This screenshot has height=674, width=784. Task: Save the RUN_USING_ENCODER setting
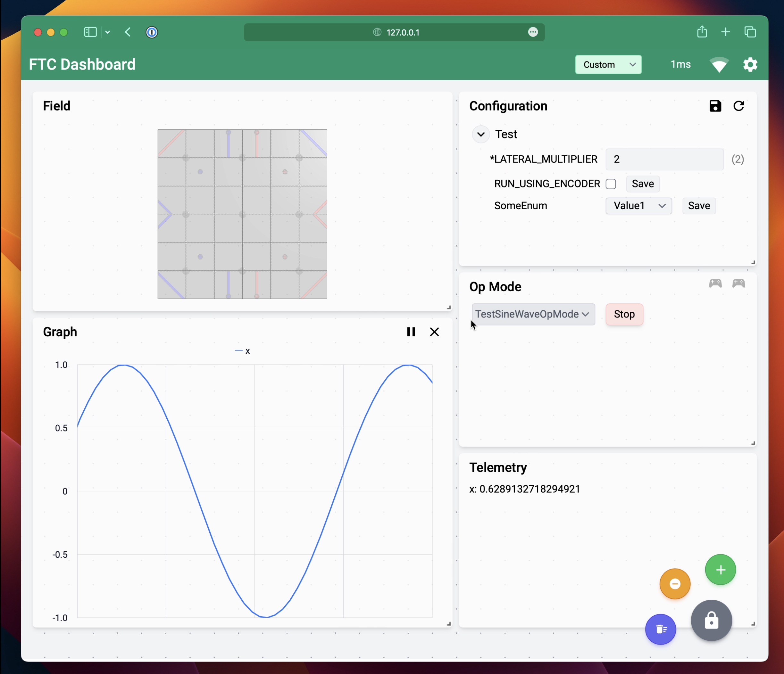[641, 183]
